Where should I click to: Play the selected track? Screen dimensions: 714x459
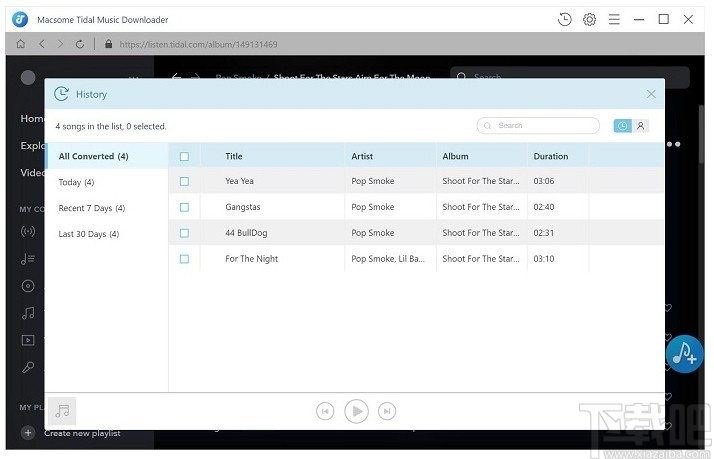357,411
